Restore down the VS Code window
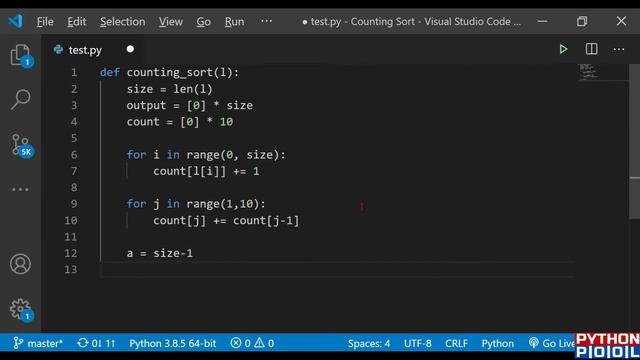Screen dimensions: 640x360 582,21
